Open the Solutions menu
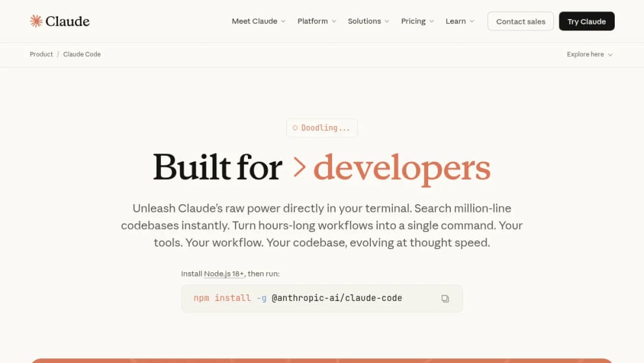The image size is (644, 363). coord(369,21)
